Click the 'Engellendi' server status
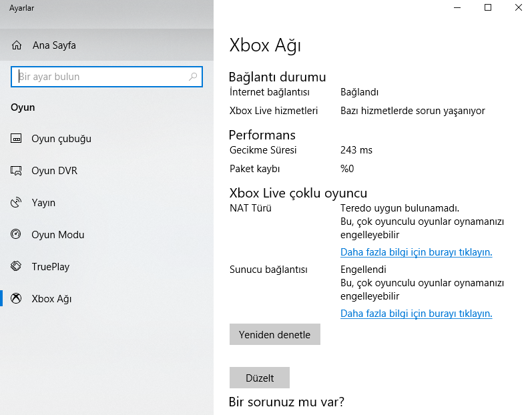This screenshot has width=532, height=415. point(363,270)
